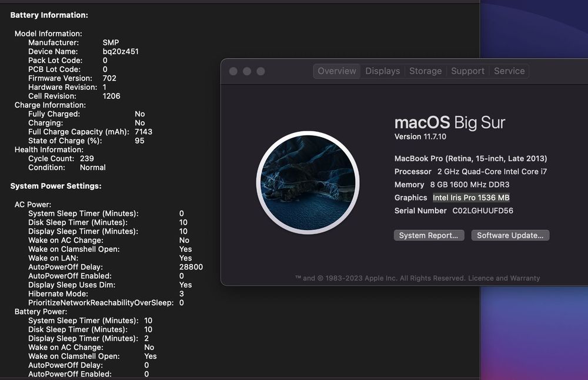Click the System Power Settings heading

[x=56, y=186]
